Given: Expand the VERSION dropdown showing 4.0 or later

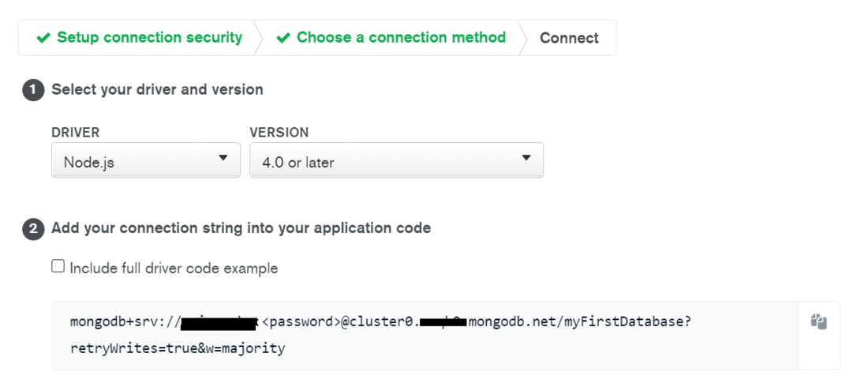Looking at the screenshot, I should (x=396, y=160).
